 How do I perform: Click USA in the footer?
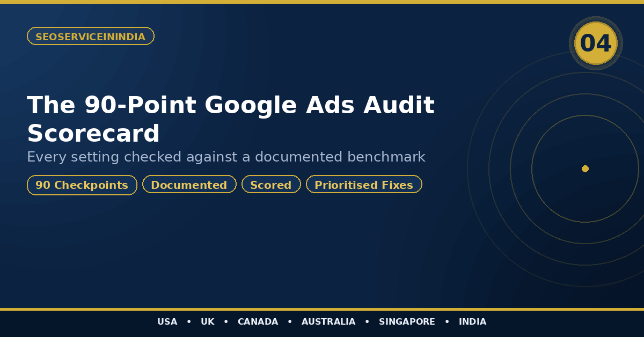pyautogui.click(x=167, y=322)
